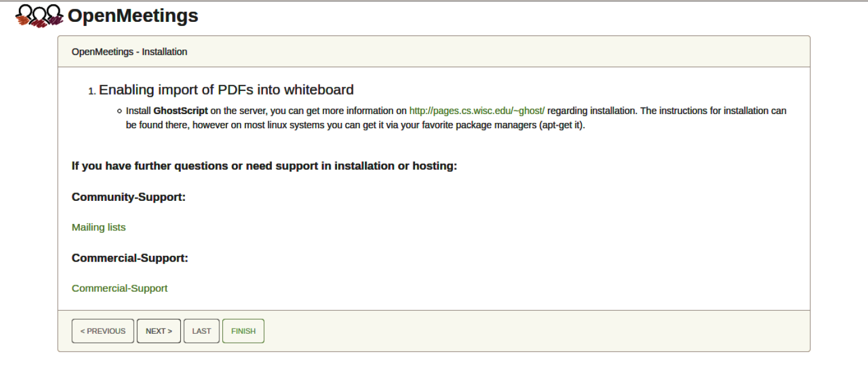
Task: Jump to the end with LAST button
Action: 202,331
